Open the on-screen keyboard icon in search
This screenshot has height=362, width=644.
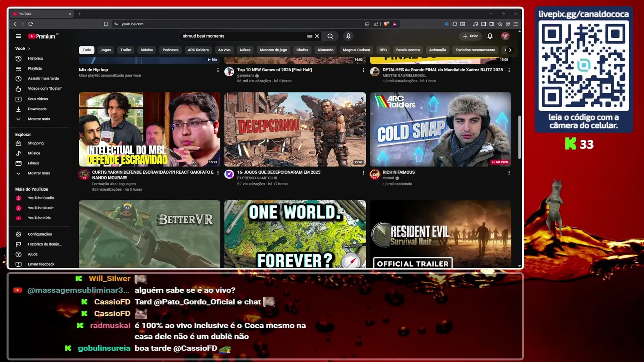[310, 36]
